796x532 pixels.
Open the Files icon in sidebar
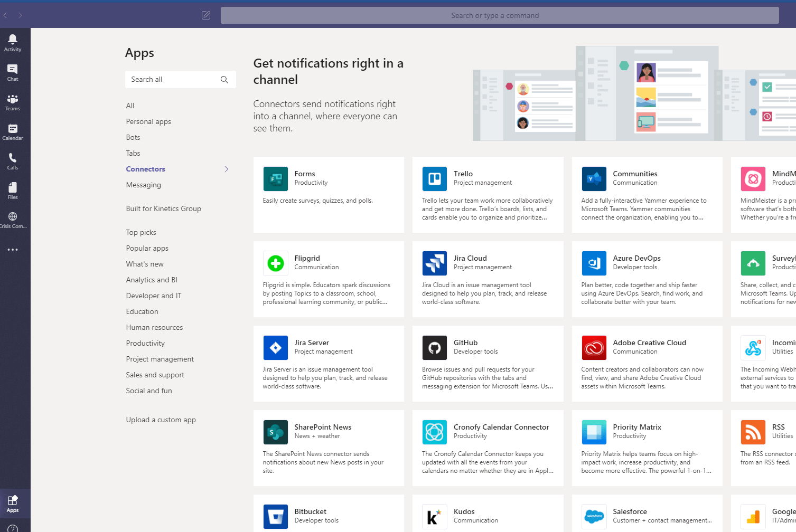tap(13, 191)
